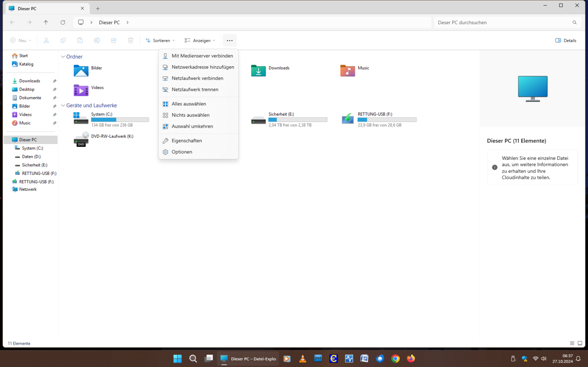
Task: Choose Netzlaufwerk verbinden
Action: click(x=198, y=78)
